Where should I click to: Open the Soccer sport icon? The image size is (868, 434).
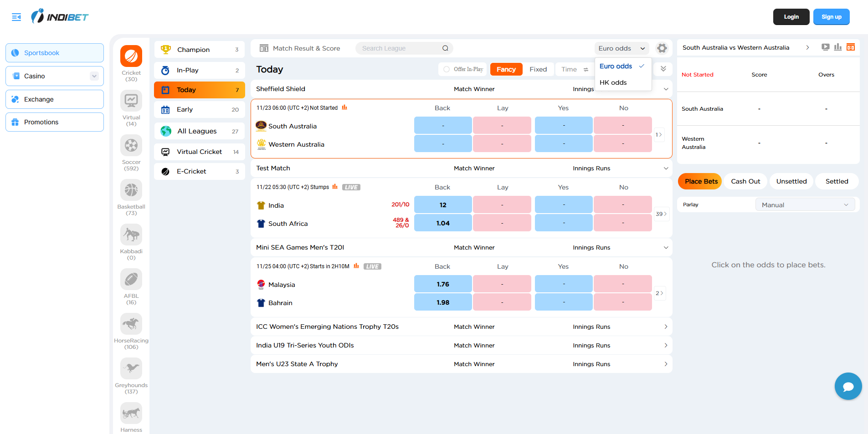coord(131,146)
